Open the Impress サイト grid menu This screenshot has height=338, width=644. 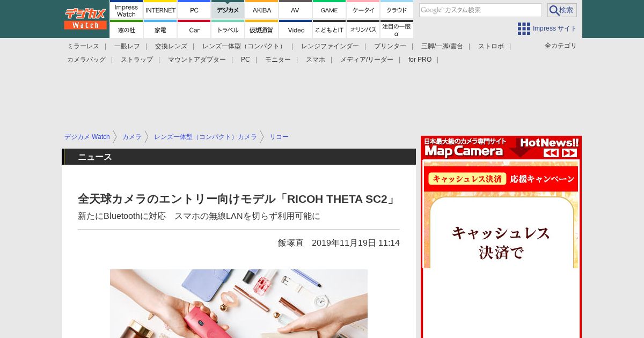pos(547,28)
